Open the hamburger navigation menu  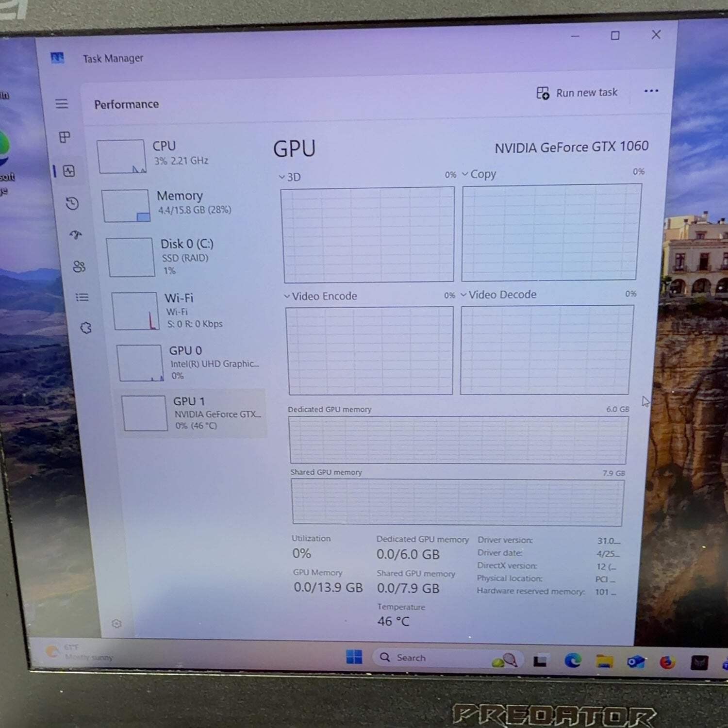[62, 103]
